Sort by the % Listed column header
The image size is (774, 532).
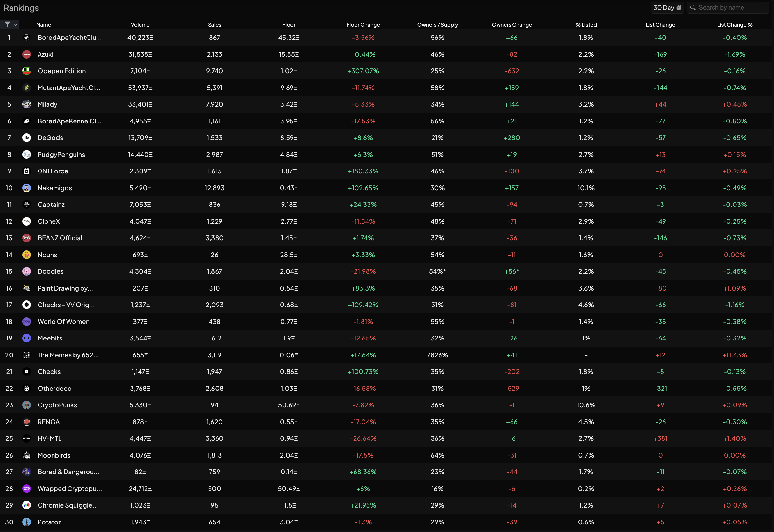pos(586,25)
